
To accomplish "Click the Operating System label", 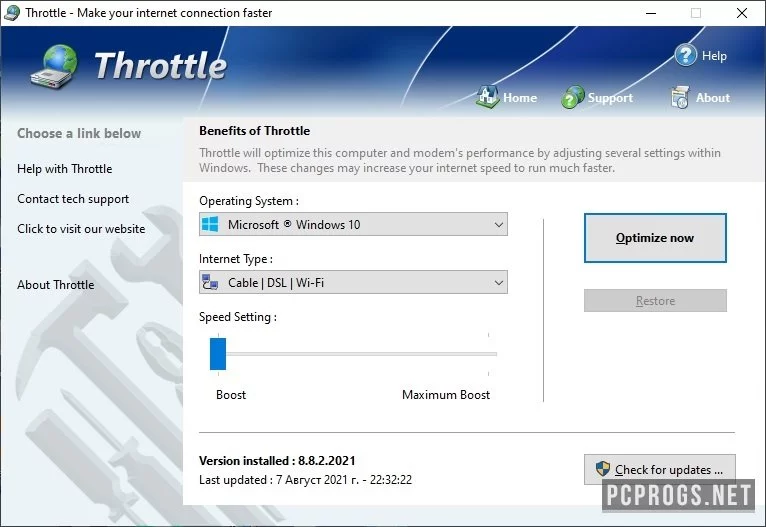I will (x=248, y=201).
